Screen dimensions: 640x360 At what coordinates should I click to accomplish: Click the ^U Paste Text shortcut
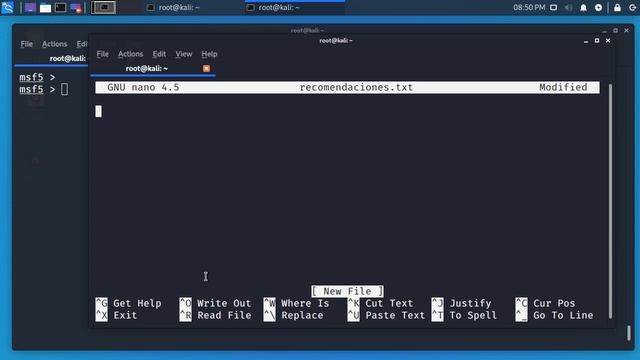tap(386, 315)
